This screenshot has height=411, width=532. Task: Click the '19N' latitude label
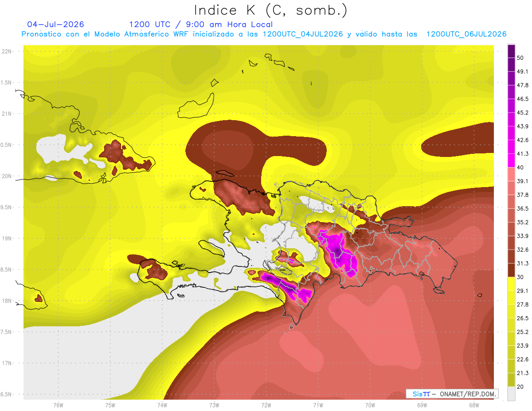(7, 238)
